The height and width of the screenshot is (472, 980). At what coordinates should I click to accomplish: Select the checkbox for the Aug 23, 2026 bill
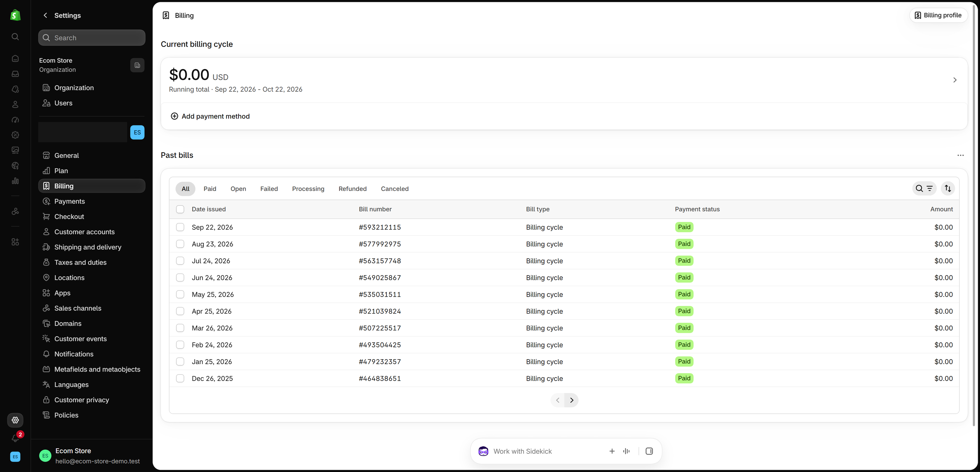pyautogui.click(x=180, y=244)
